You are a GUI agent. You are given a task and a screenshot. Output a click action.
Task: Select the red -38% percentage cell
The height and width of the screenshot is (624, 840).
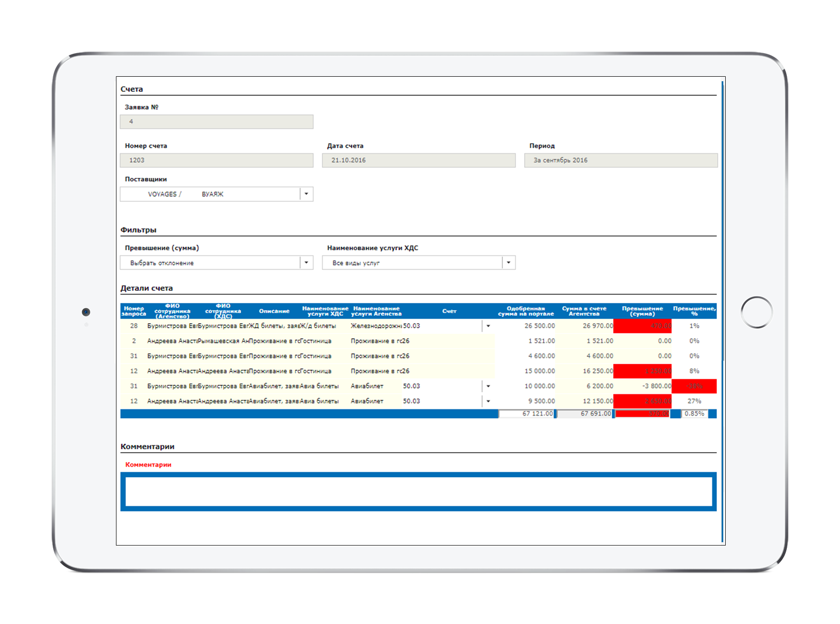[694, 386]
